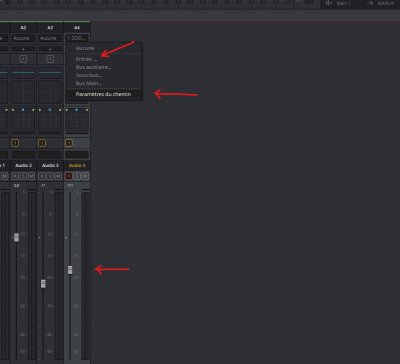
Task: Solo the Audio 2 track (S)
Action: point(23,176)
